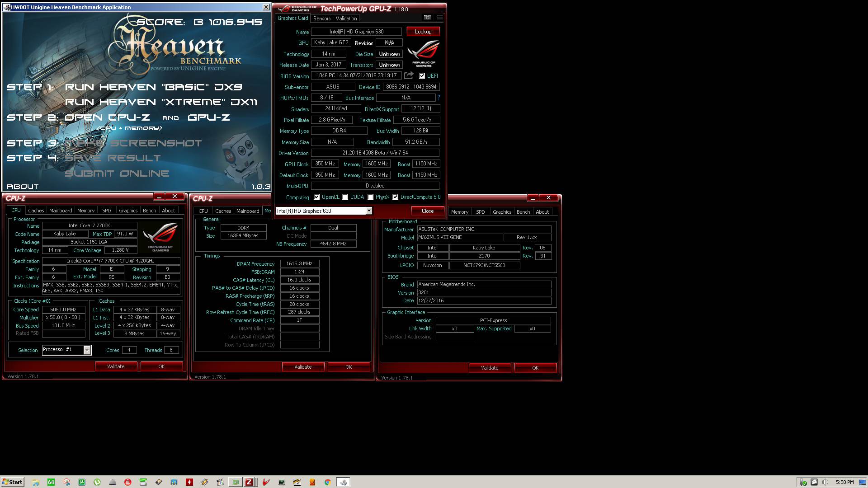
Task: Open SPD tab in left CPU-Z window
Action: click(x=107, y=211)
